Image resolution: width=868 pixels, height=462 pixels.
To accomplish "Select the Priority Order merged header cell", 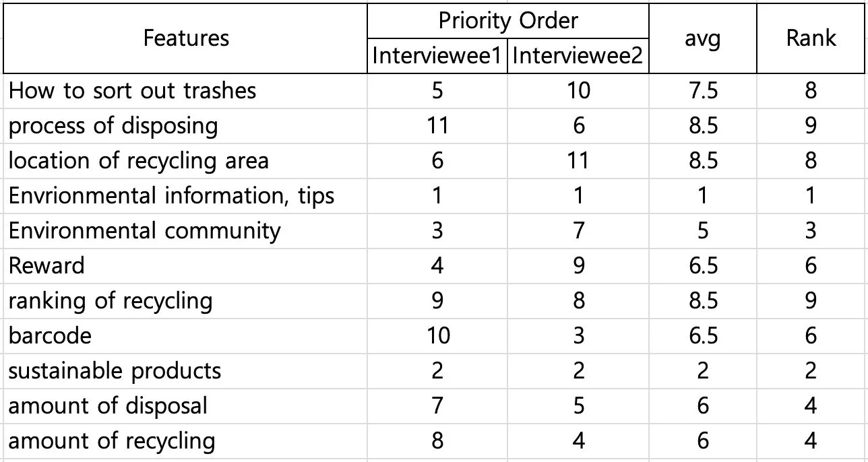I will click(508, 21).
